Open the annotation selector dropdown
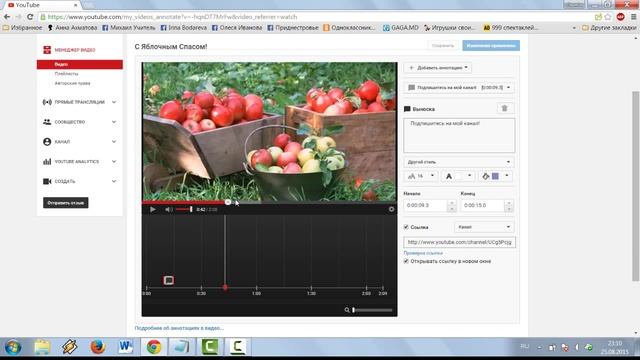640x360 pixels. (x=460, y=87)
